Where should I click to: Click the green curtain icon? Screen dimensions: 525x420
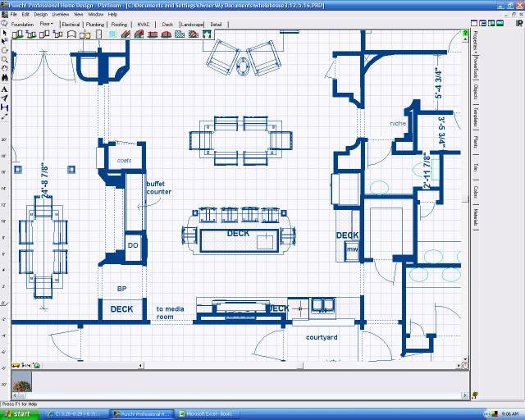(207, 34)
